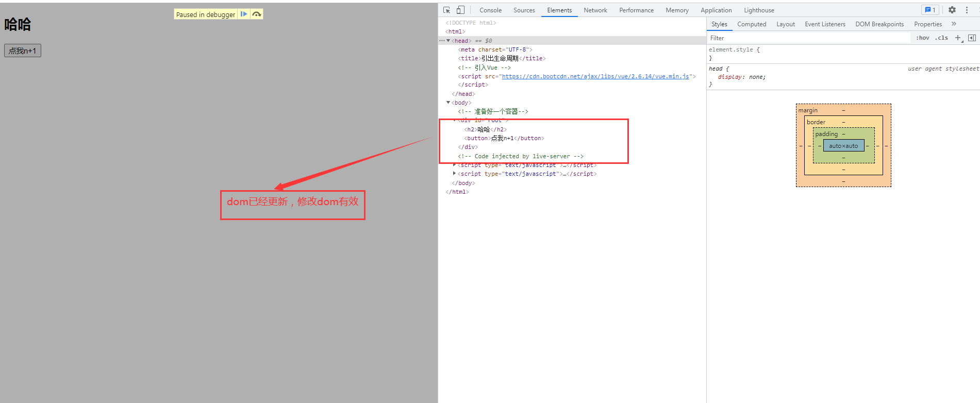Screen dimensions: 980x403
Task: Select the auto×auto content box
Action: coord(843,145)
